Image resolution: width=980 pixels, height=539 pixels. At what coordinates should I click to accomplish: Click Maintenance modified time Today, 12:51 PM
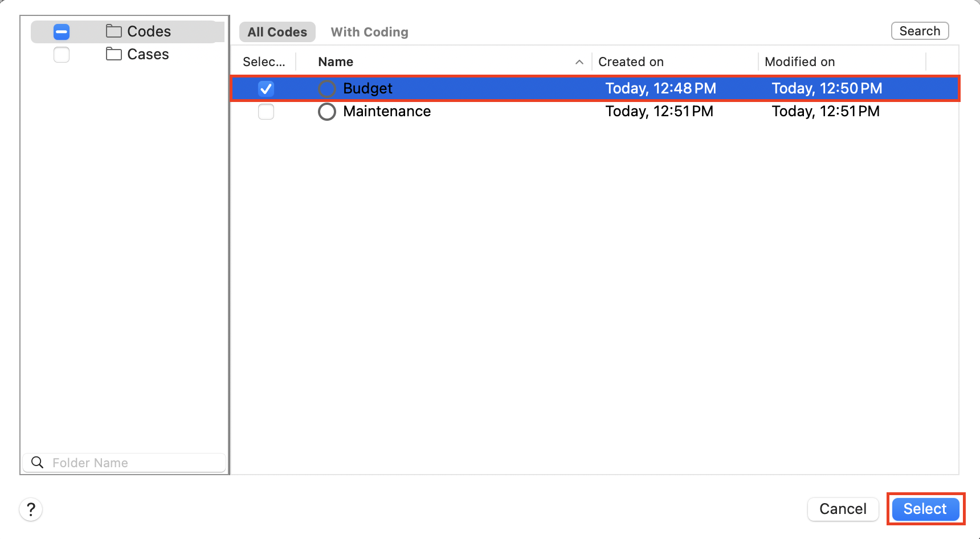(x=826, y=111)
